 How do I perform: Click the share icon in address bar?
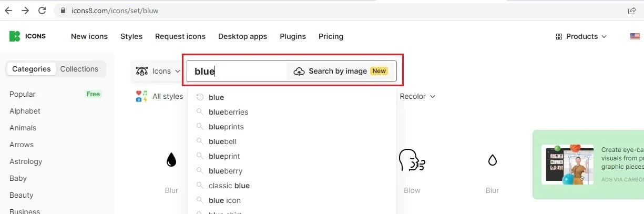(631, 11)
